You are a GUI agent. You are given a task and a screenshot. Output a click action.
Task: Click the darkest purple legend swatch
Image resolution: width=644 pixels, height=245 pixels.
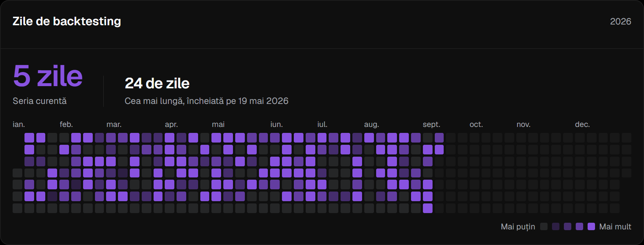(x=556, y=226)
